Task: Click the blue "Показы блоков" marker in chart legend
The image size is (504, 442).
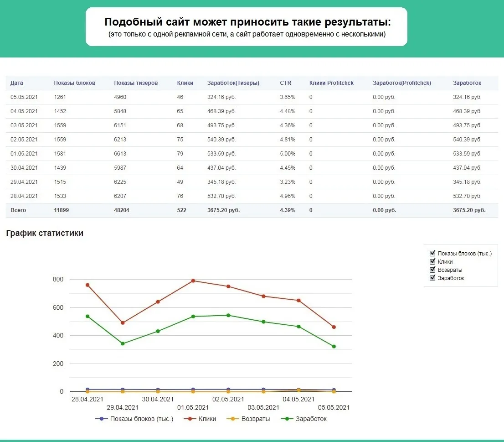Action: click(102, 419)
